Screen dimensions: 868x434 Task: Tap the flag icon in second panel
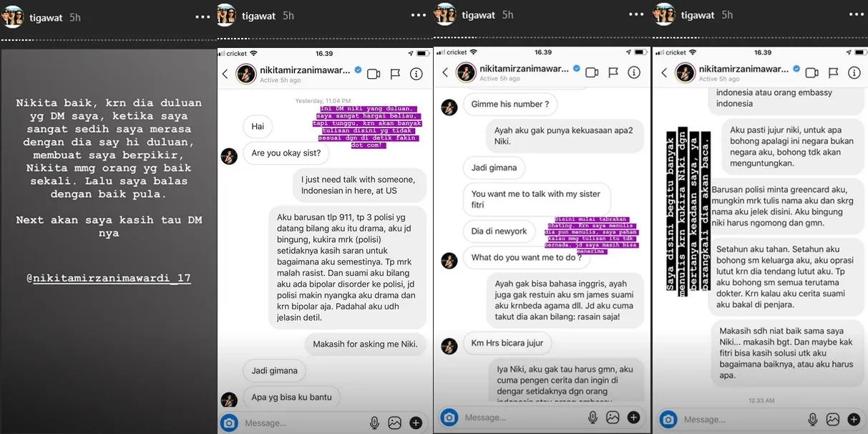[x=395, y=74]
